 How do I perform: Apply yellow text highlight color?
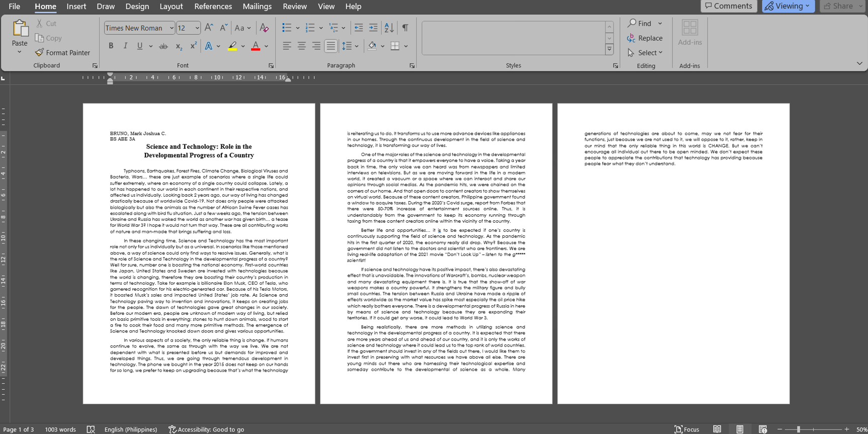click(232, 46)
